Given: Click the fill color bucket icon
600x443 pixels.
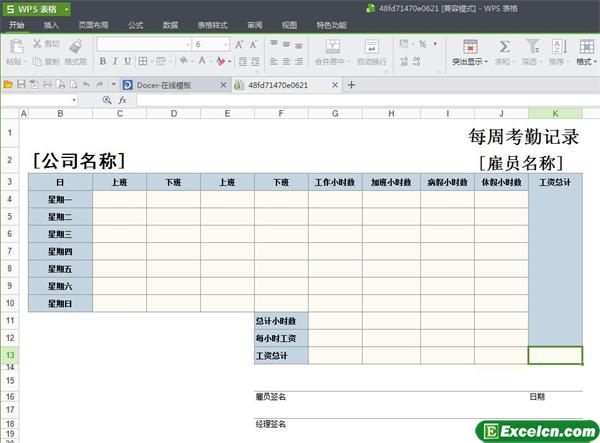Looking at the screenshot, I should (184, 61).
